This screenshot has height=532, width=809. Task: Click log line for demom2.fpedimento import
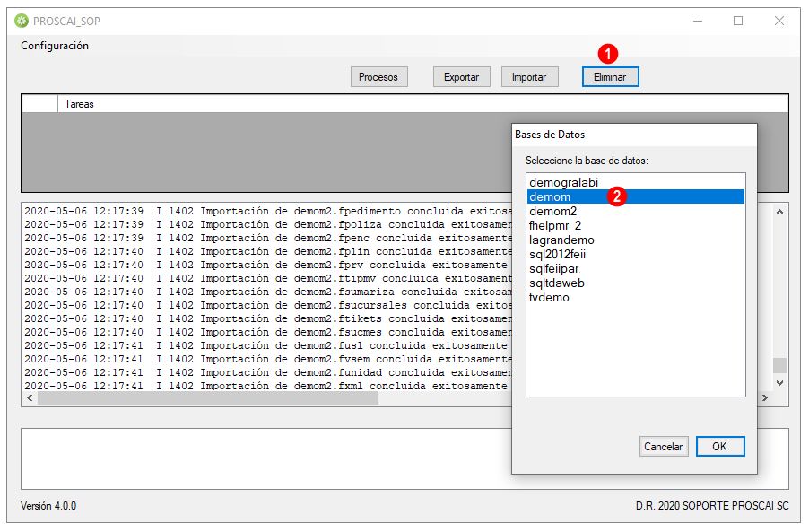(x=268, y=211)
